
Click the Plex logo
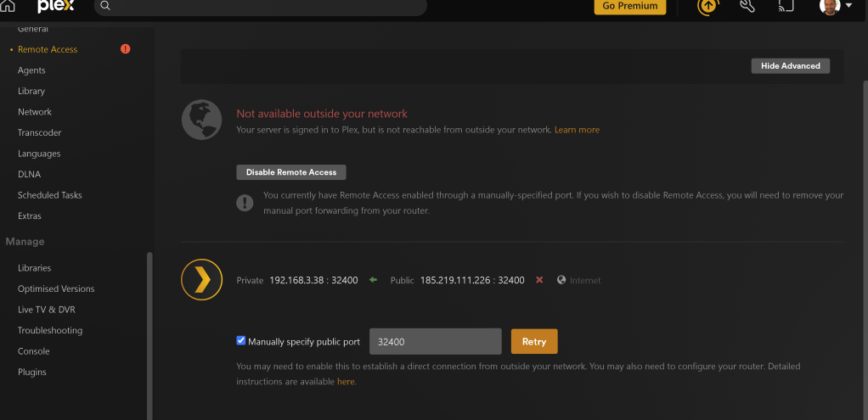(x=56, y=6)
